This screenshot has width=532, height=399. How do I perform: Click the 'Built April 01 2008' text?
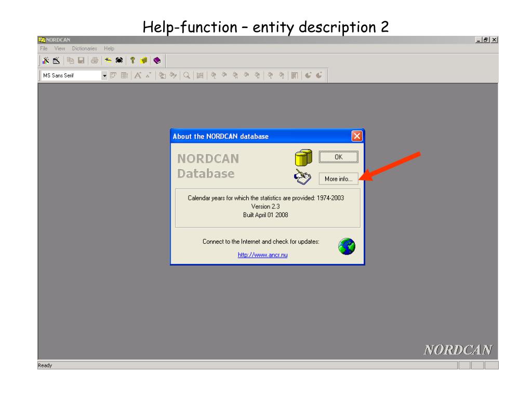tap(265, 215)
